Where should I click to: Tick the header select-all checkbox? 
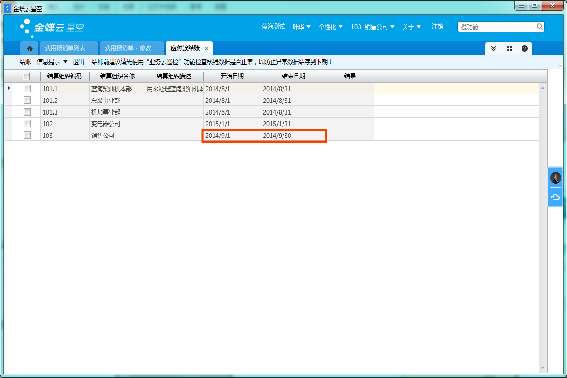[x=27, y=76]
